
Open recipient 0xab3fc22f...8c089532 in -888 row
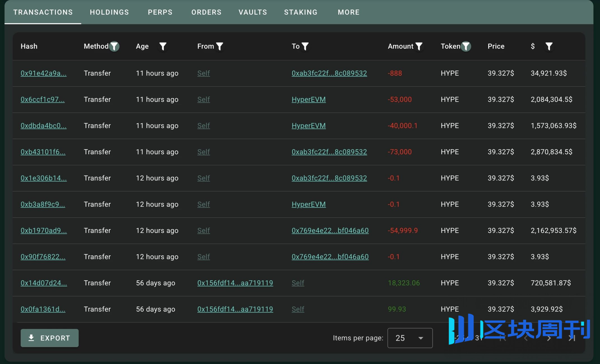[329, 73]
